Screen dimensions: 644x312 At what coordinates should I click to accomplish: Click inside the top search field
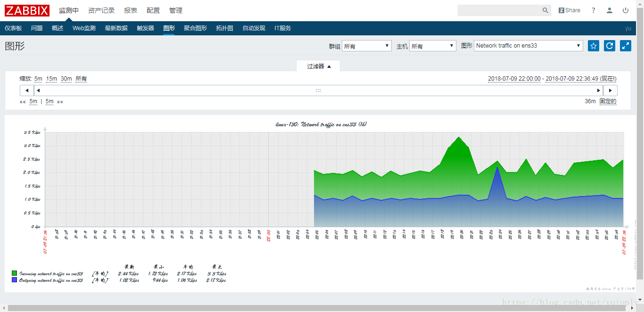499,10
